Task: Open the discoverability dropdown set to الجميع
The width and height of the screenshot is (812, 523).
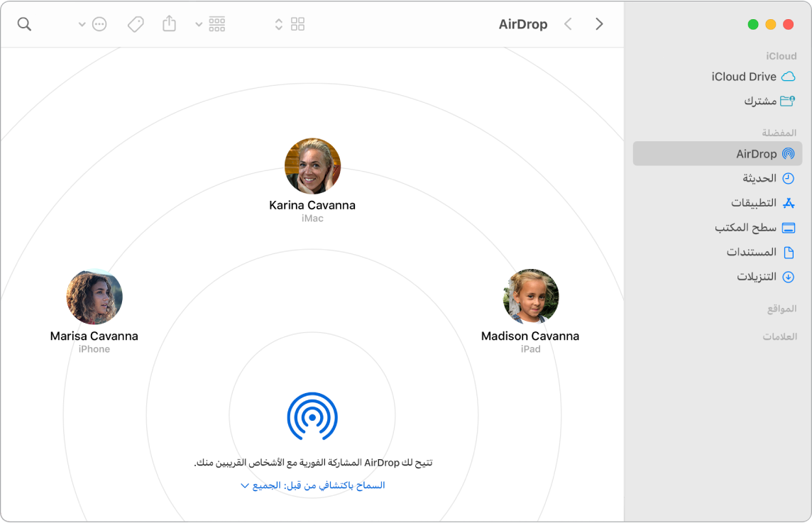Action: pyautogui.click(x=312, y=485)
